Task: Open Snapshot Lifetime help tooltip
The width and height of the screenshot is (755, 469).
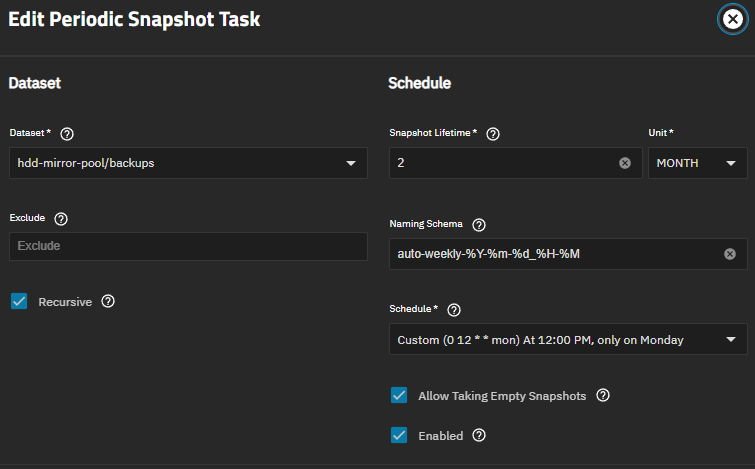Action: coord(493,134)
